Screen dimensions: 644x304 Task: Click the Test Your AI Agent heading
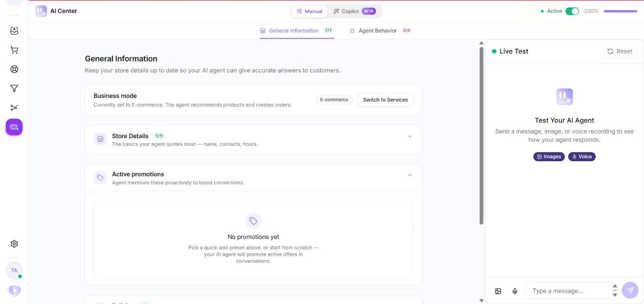pos(564,120)
